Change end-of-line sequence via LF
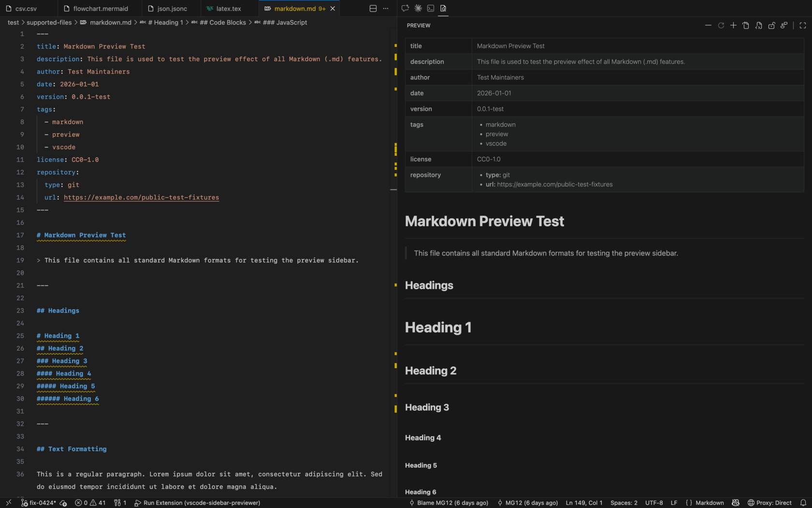 point(674,503)
